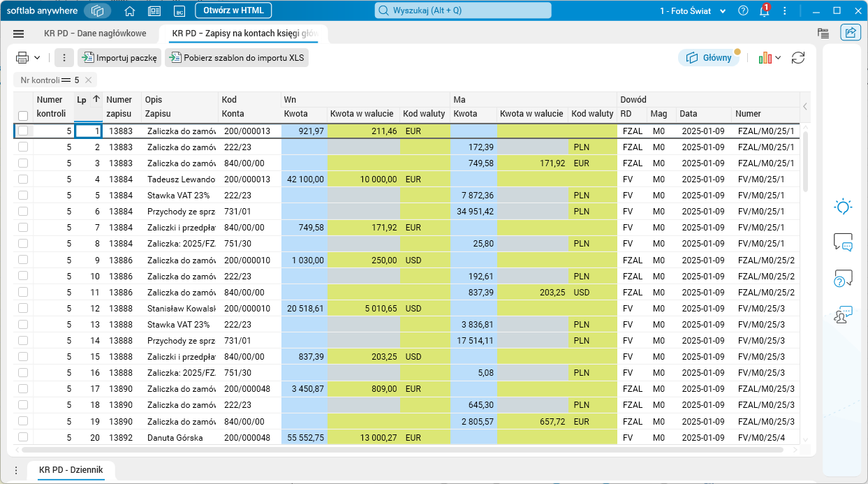Switch to 'KR PD – Dane nagłówkowe' tab
Screen dimensions: 868x484
point(95,34)
